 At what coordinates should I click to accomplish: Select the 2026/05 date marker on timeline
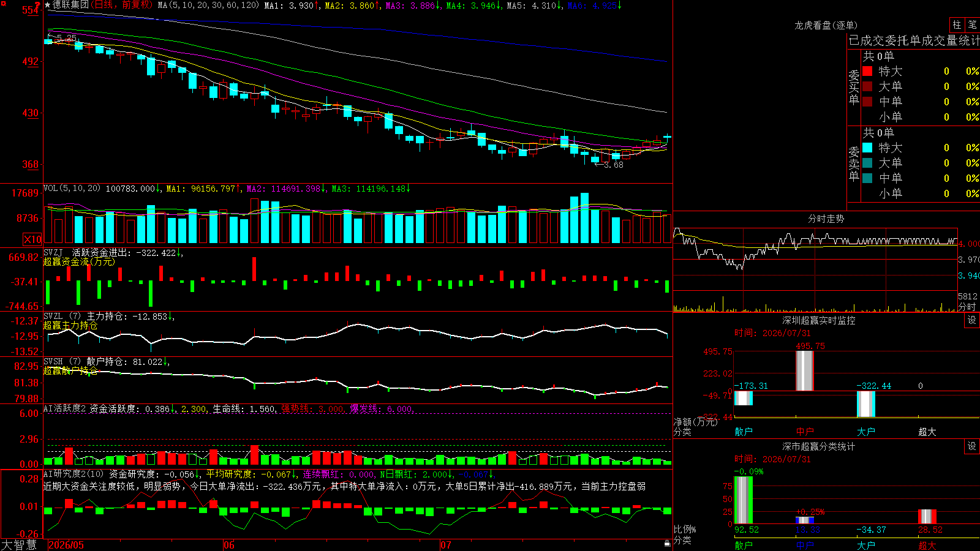point(66,545)
